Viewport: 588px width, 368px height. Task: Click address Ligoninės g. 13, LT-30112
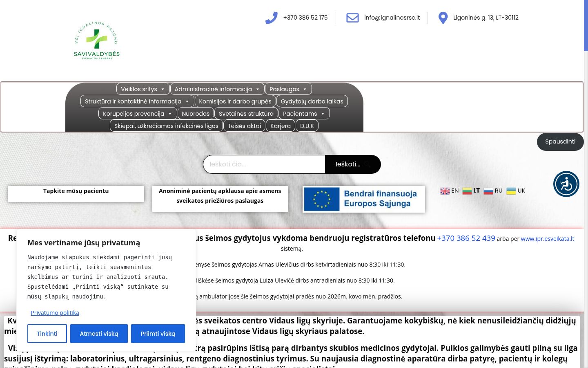click(486, 18)
